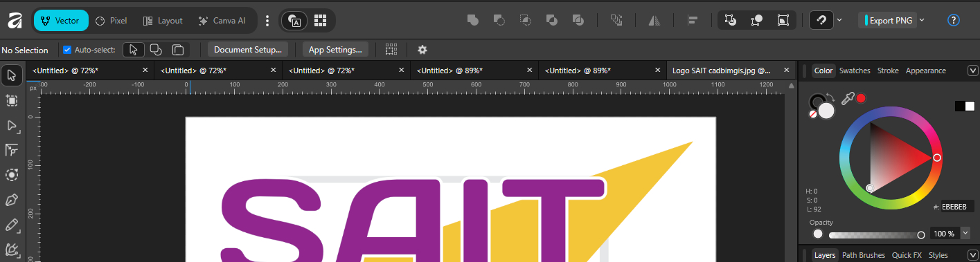
Task: Select the Artboard tool
Action: coord(12,101)
